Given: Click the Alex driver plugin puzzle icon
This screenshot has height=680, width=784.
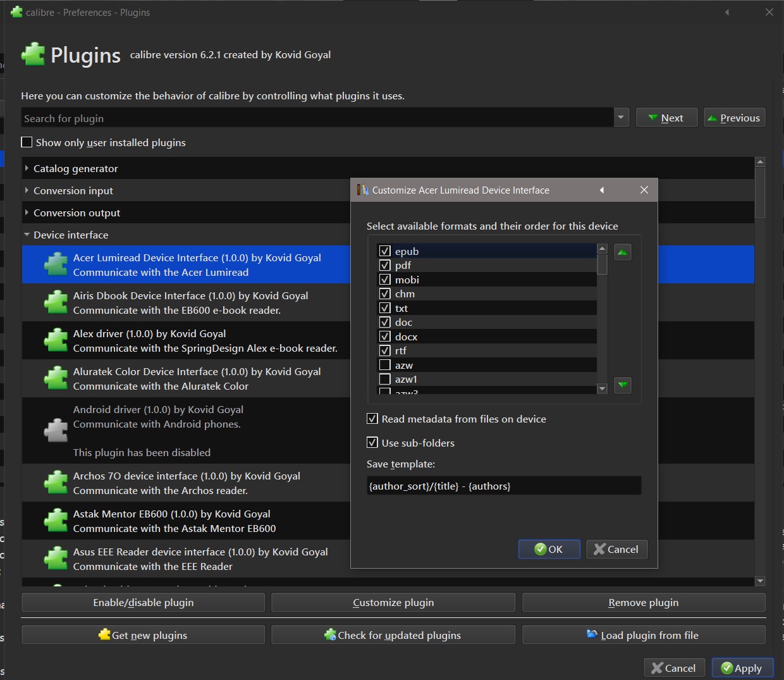Looking at the screenshot, I should (56, 340).
